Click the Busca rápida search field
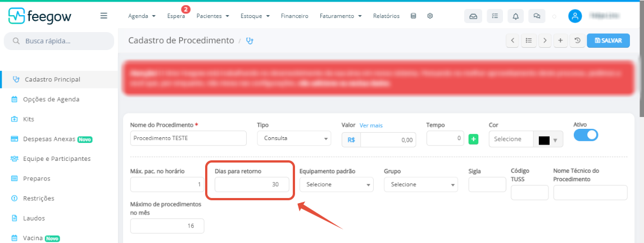The image size is (644, 243). pyautogui.click(x=59, y=41)
